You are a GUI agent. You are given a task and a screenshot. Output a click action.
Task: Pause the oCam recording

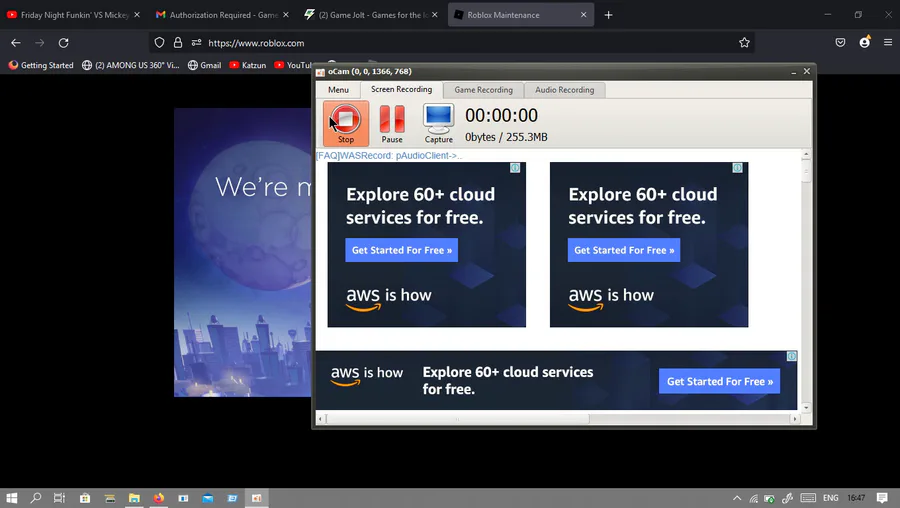tap(392, 123)
